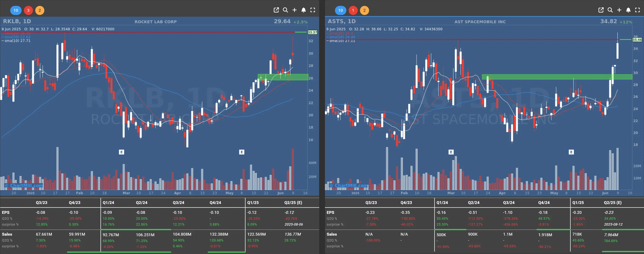Click the 35.46 price label on ASTS axis

click(x=637, y=40)
